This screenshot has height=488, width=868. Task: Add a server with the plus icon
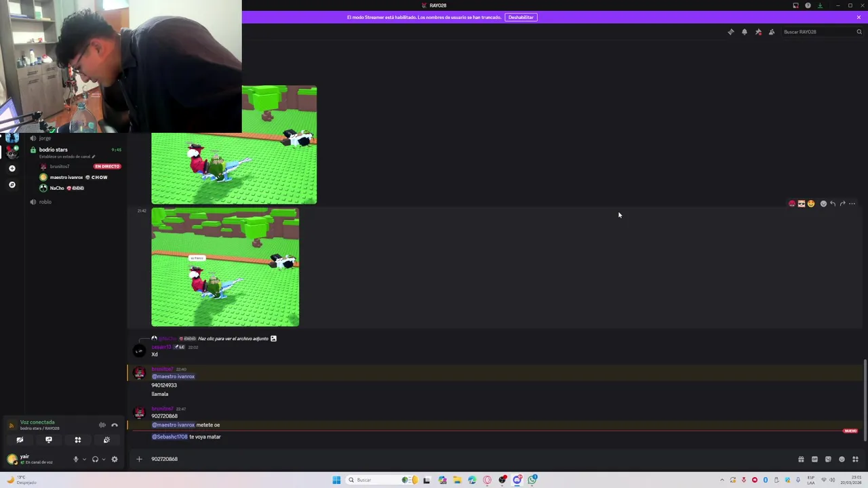tap(12, 168)
